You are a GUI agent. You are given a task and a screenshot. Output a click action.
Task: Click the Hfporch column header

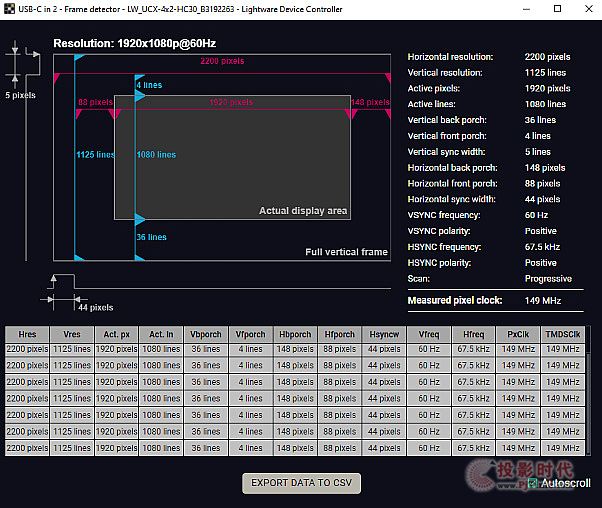pos(340,334)
